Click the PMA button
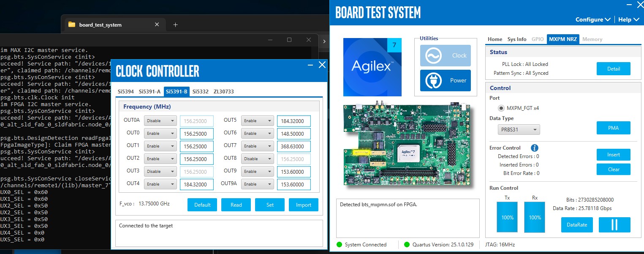 click(x=614, y=128)
